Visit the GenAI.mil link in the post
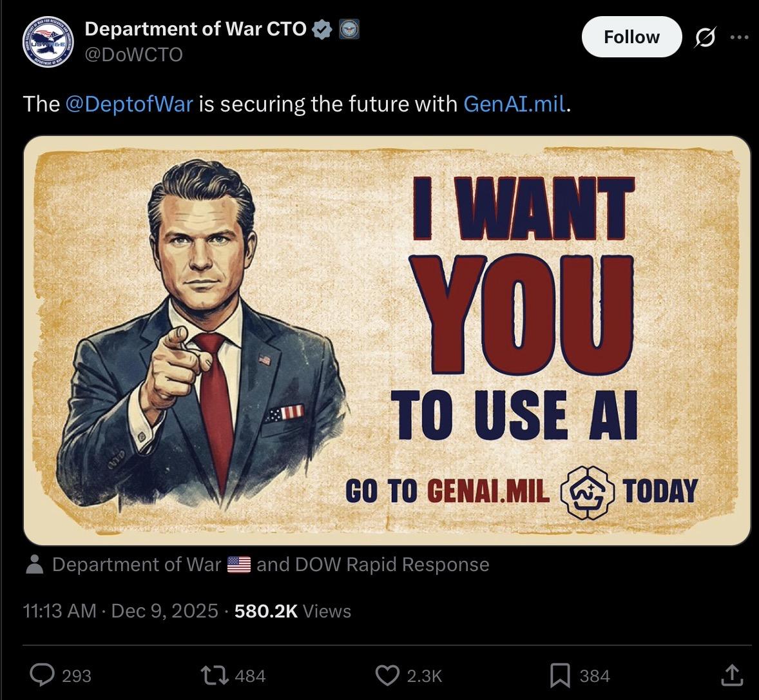Image resolution: width=759 pixels, height=700 pixels. [x=514, y=104]
